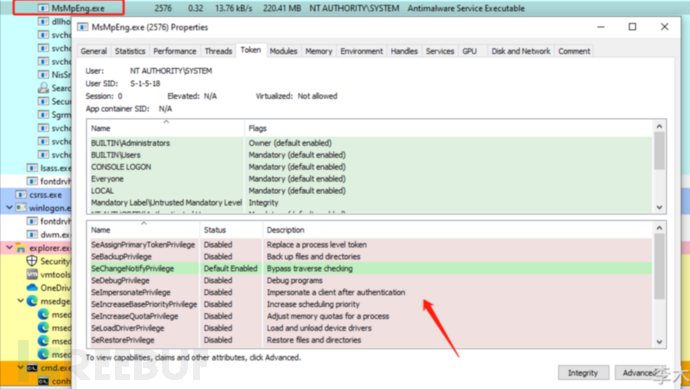Switch to the Threads tab
The image size is (690, 389).
click(218, 51)
